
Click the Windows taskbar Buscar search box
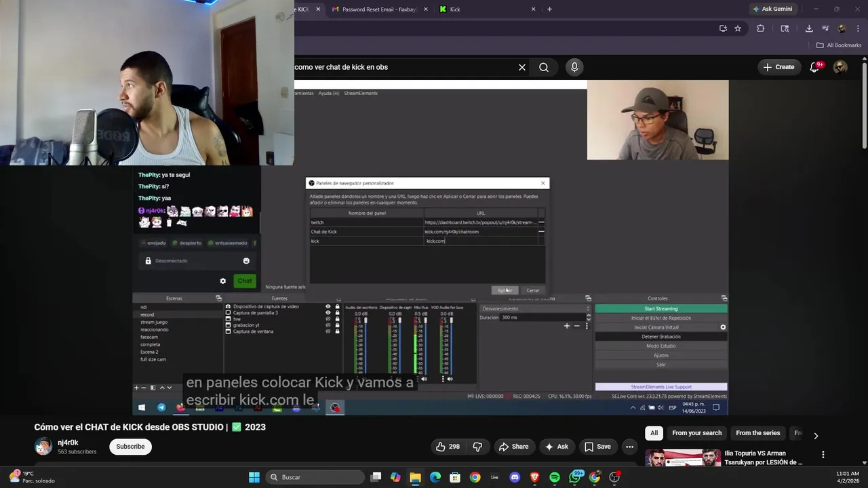(x=315, y=477)
